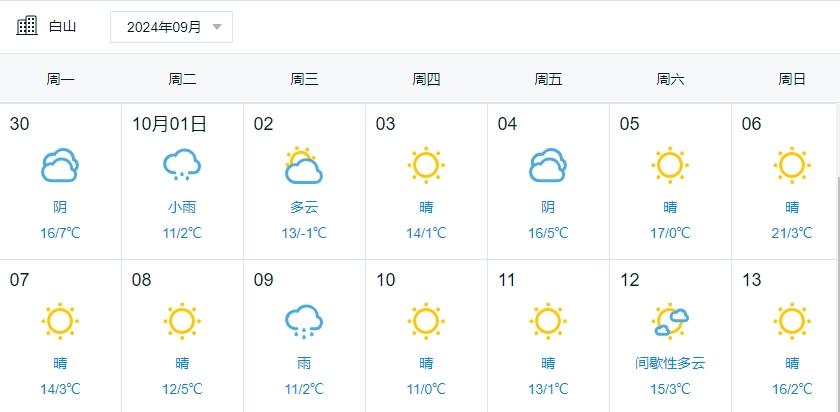Viewport: 840px width, 412px height.
Task: Click the intermittent clouds icon on day 12
Action: click(x=670, y=321)
